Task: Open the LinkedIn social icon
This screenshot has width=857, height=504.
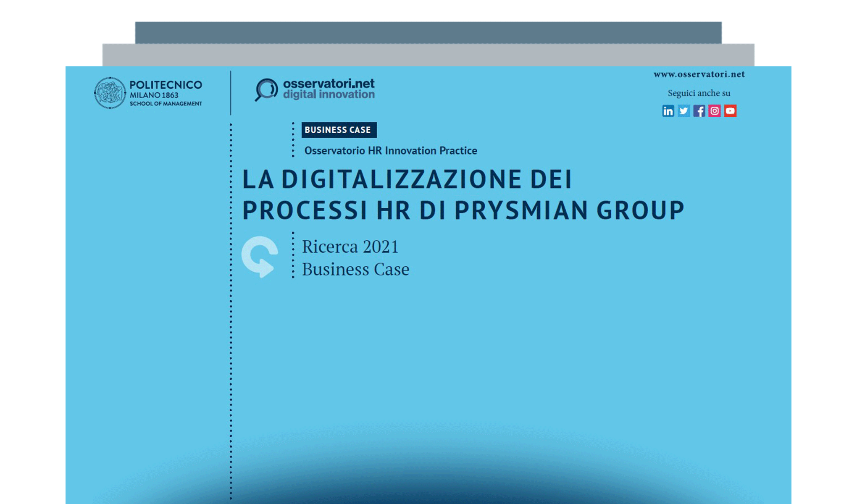Action: pos(668,111)
